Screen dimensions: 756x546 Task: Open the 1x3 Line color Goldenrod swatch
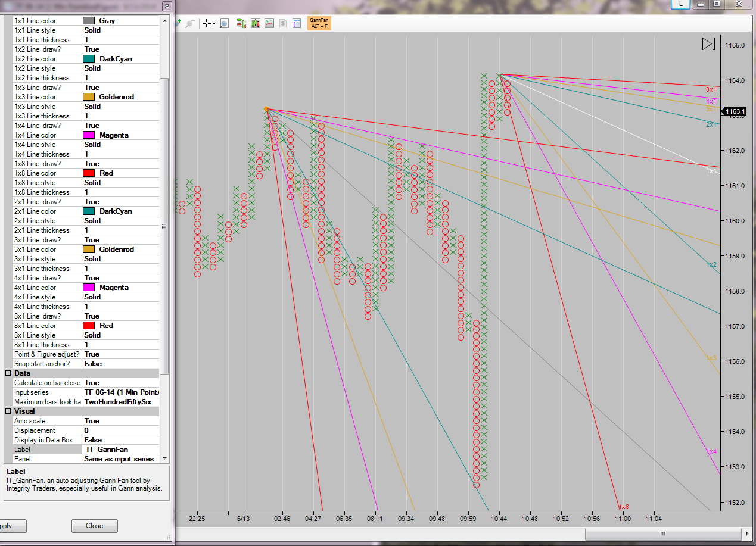click(x=89, y=97)
